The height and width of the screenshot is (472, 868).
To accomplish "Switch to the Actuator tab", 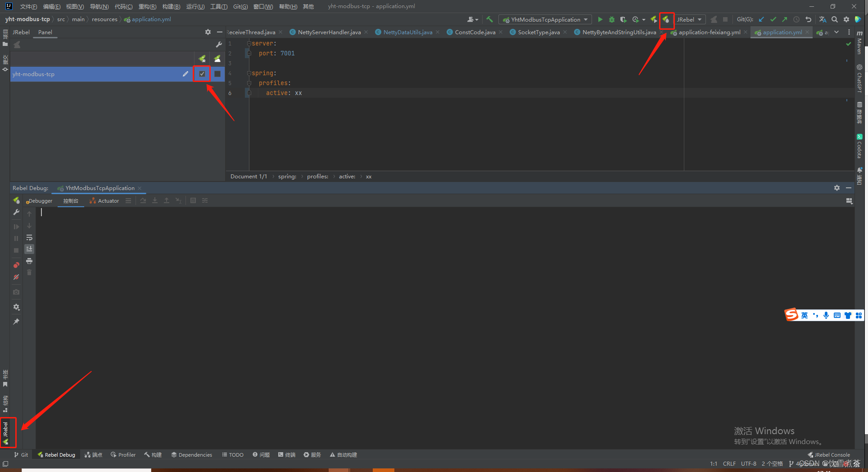I will tap(104, 201).
